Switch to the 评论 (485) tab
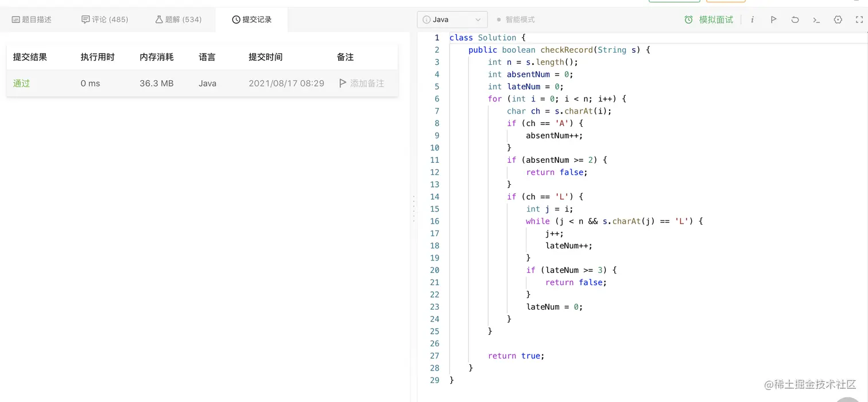 105,19
